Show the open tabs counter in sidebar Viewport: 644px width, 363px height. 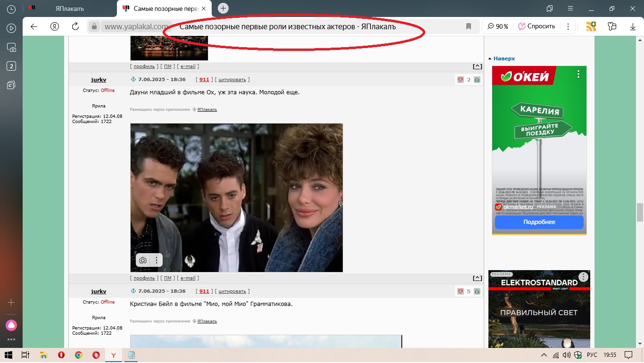click(11, 66)
